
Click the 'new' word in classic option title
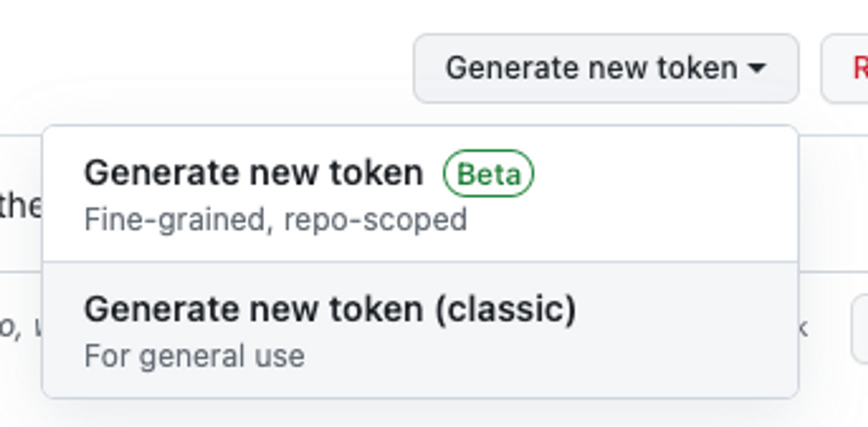tap(283, 310)
